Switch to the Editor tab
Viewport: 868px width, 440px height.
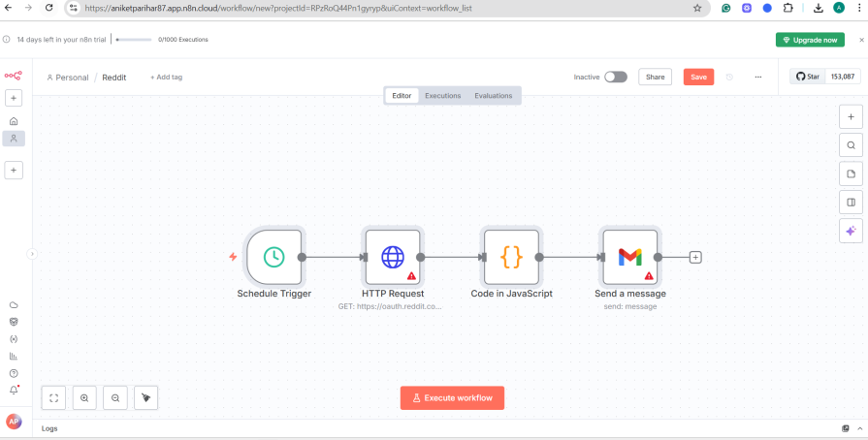(x=402, y=96)
